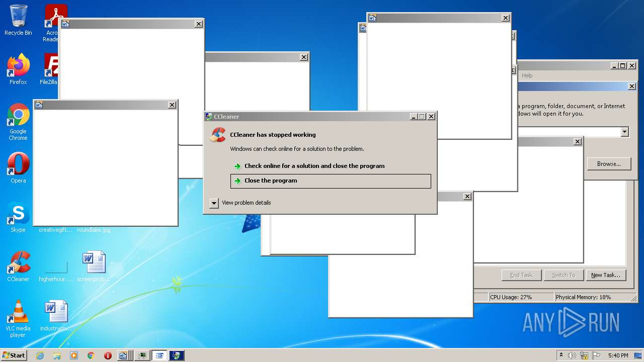The width and height of the screenshot is (644, 362).
Task: Select the creativegift desktop file label
Action: click(x=55, y=230)
